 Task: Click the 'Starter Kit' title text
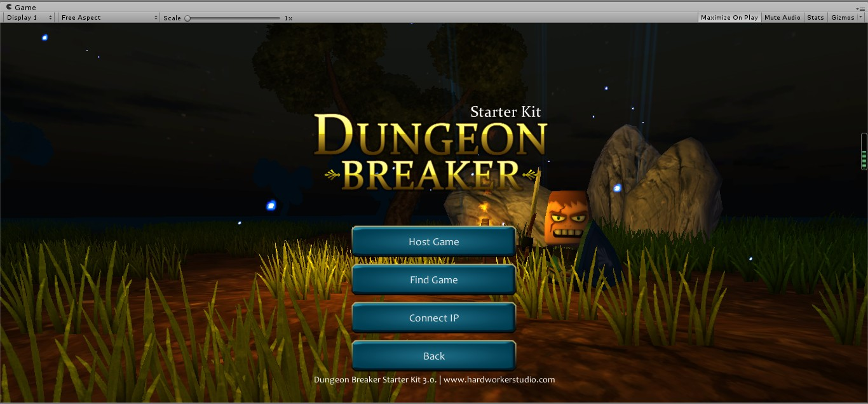point(505,112)
